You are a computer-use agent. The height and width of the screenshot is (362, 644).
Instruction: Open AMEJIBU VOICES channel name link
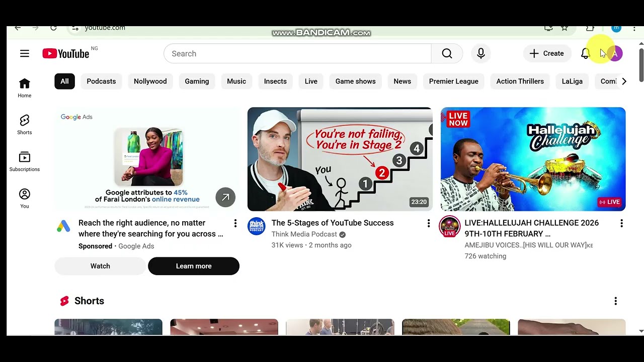[x=529, y=245]
